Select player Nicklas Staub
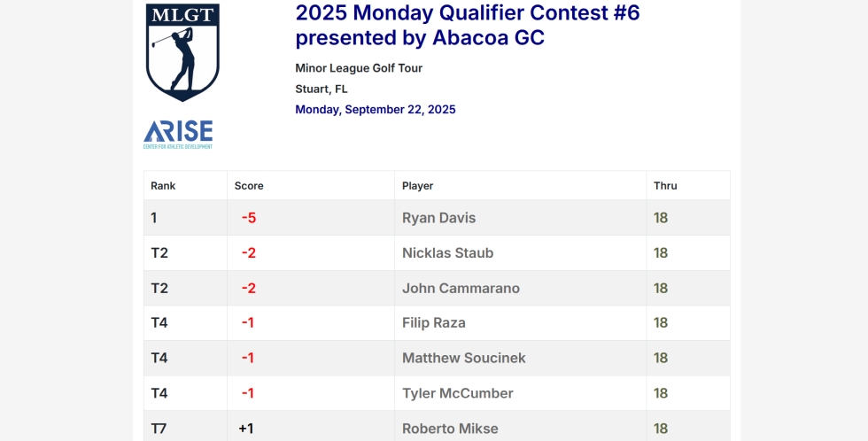Screen dimensions: 868x441 coord(447,253)
